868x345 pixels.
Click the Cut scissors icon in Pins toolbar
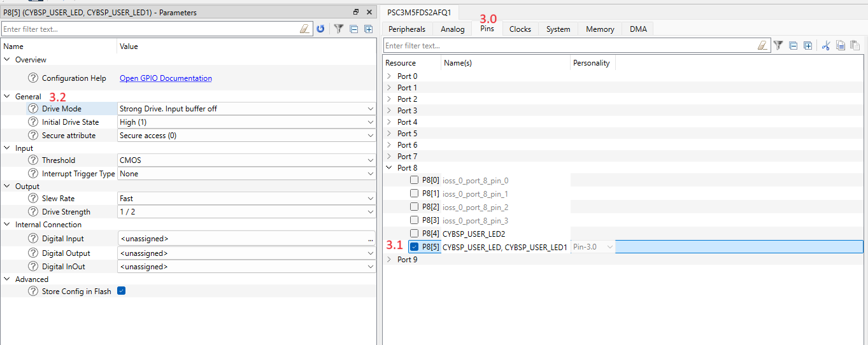tap(826, 45)
